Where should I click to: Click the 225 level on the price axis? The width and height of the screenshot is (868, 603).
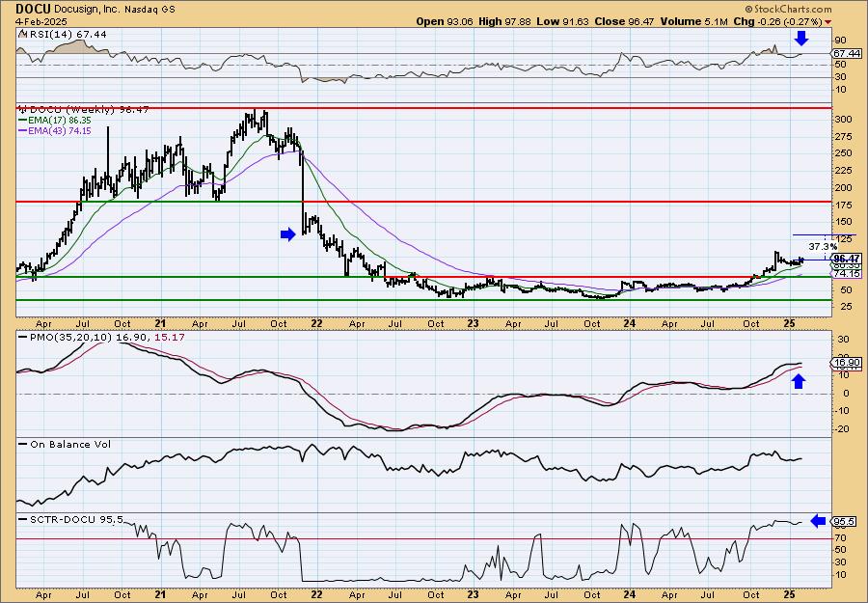coord(844,171)
